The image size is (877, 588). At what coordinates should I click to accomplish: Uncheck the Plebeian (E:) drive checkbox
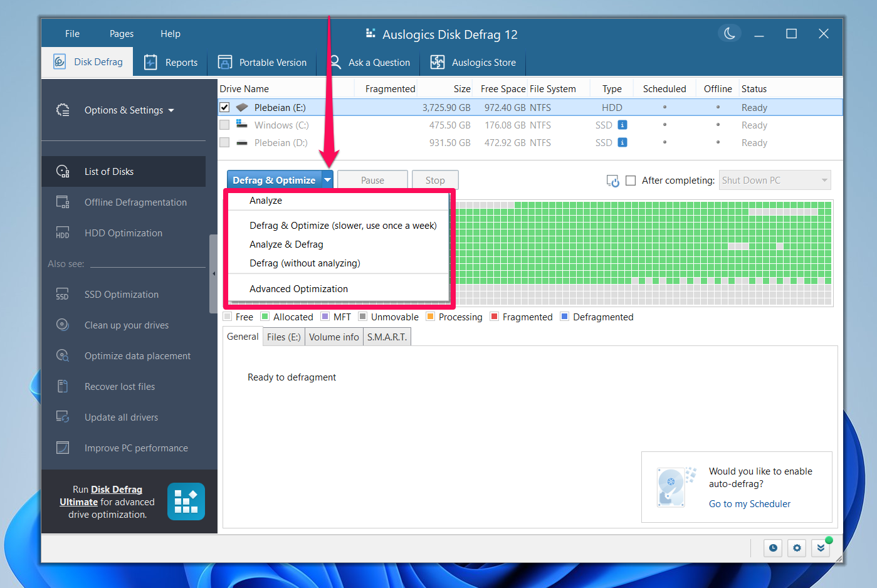tap(224, 107)
